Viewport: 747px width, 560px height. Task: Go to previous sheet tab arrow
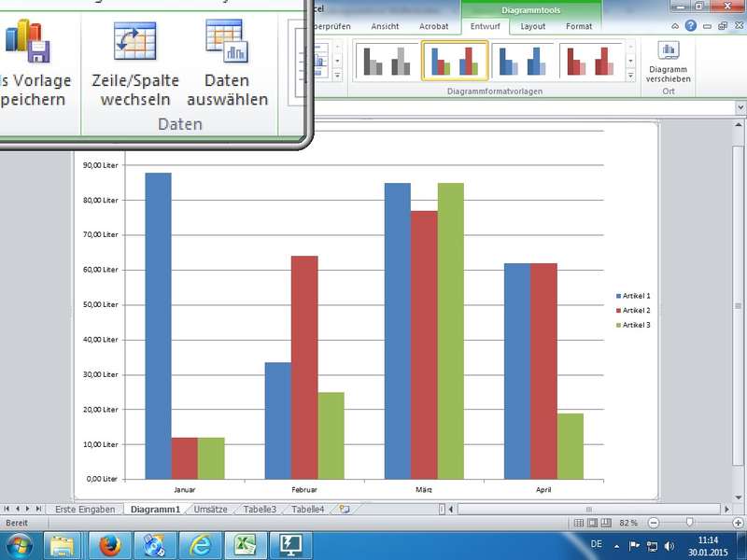coord(18,509)
